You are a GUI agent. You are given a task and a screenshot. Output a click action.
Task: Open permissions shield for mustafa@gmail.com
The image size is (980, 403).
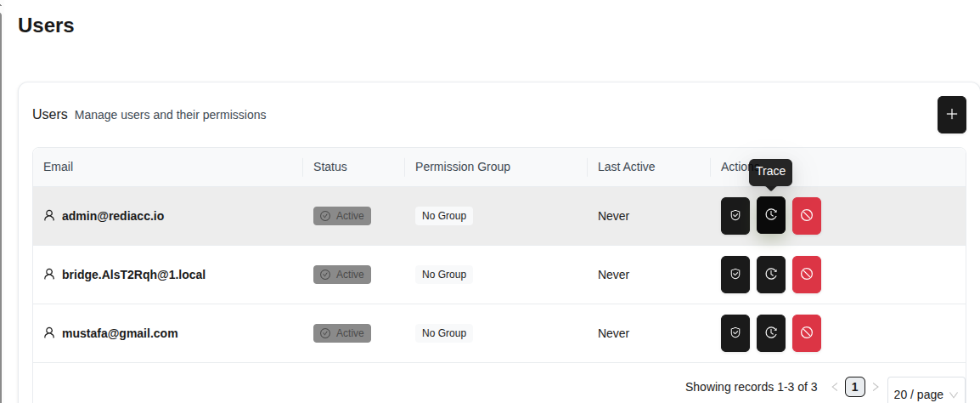click(735, 333)
